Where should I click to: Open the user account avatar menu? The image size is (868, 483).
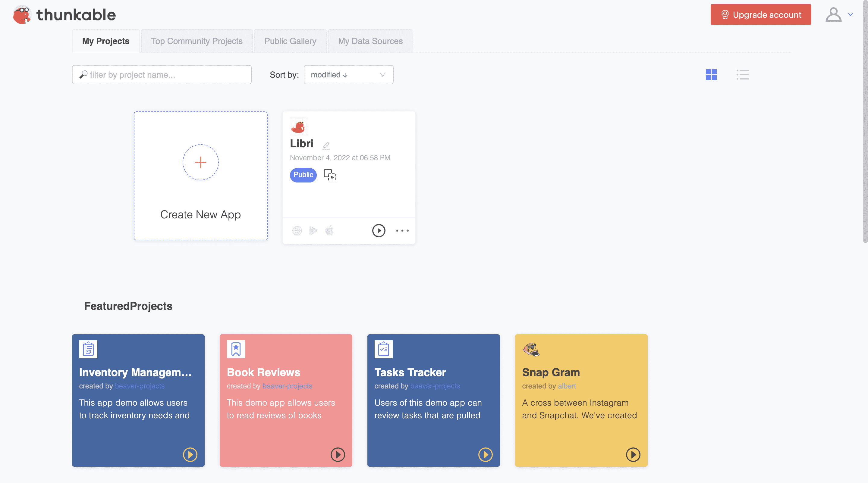pyautogui.click(x=833, y=15)
